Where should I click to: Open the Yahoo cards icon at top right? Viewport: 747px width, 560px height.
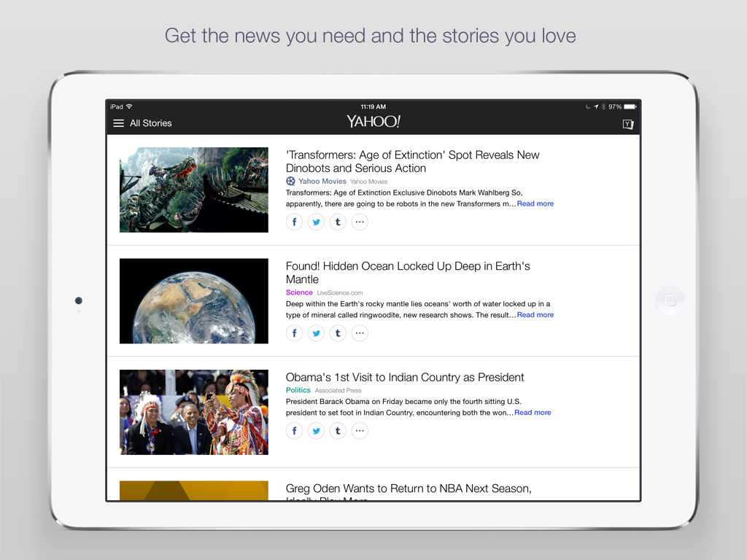[628, 124]
